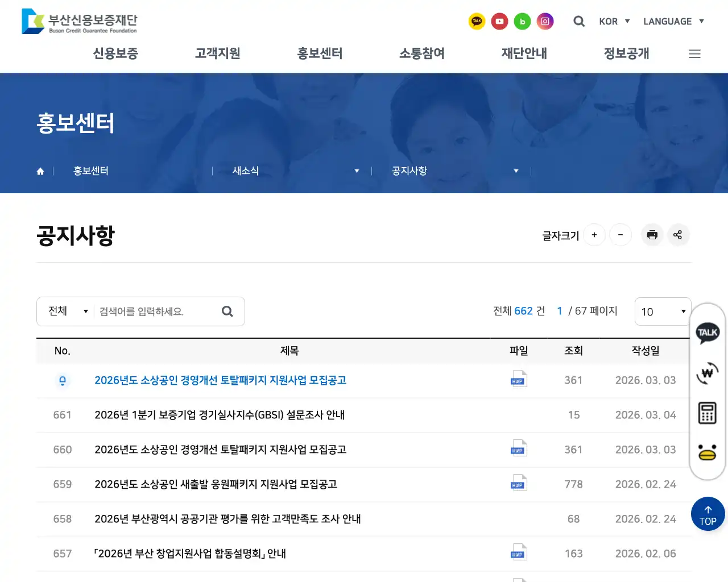Open the 전체 search category dropdown
The width and height of the screenshot is (728, 582).
(x=67, y=311)
